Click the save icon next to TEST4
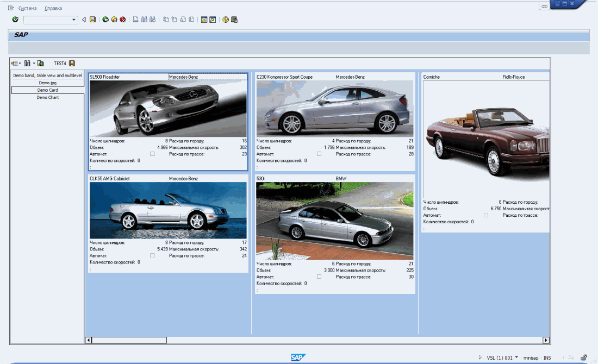 (x=72, y=63)
